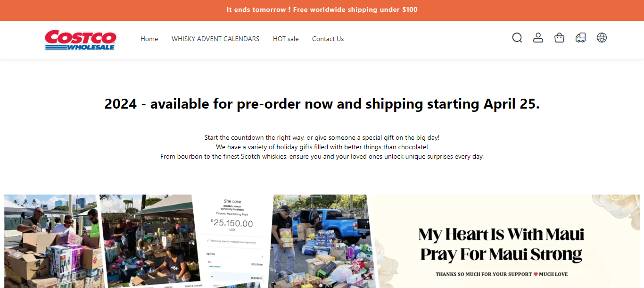Click the delivery truck order-tracking icon

pos(581,38)
